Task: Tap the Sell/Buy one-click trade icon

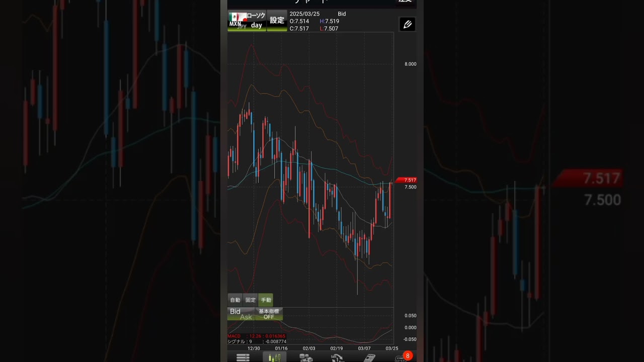Action: coord(337,357)
